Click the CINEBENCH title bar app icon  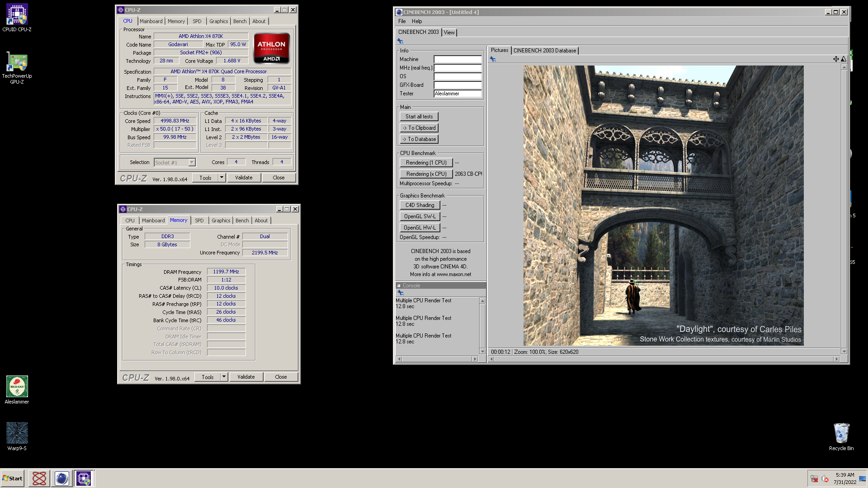(x=399, y=12)
